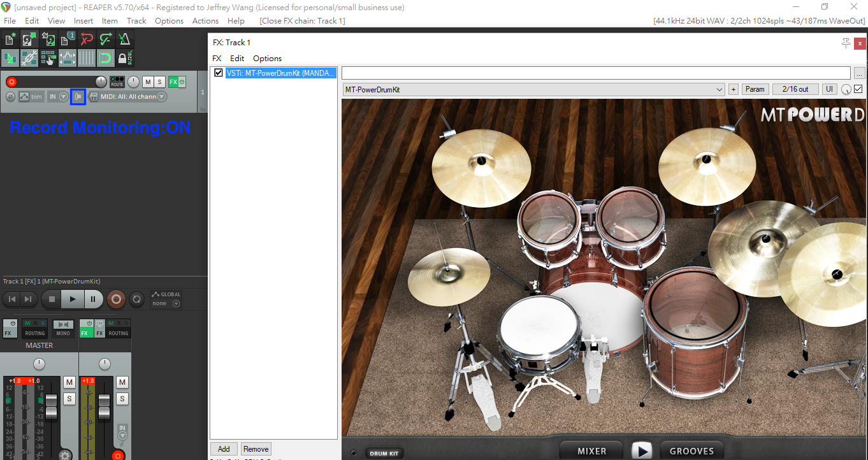This screenshot has height=460, width=868.
Task: Click the Track 1 volume fader in mixer
Action: [x=104, y=406]
